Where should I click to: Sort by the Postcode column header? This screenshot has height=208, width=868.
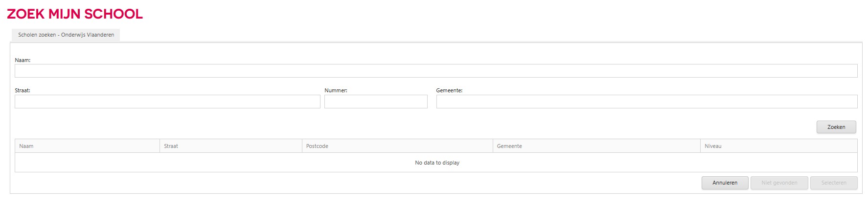tap(397, 146)
